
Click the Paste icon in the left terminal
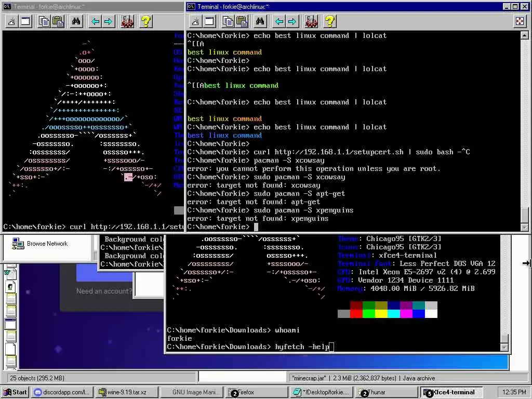tap(58, 22)
